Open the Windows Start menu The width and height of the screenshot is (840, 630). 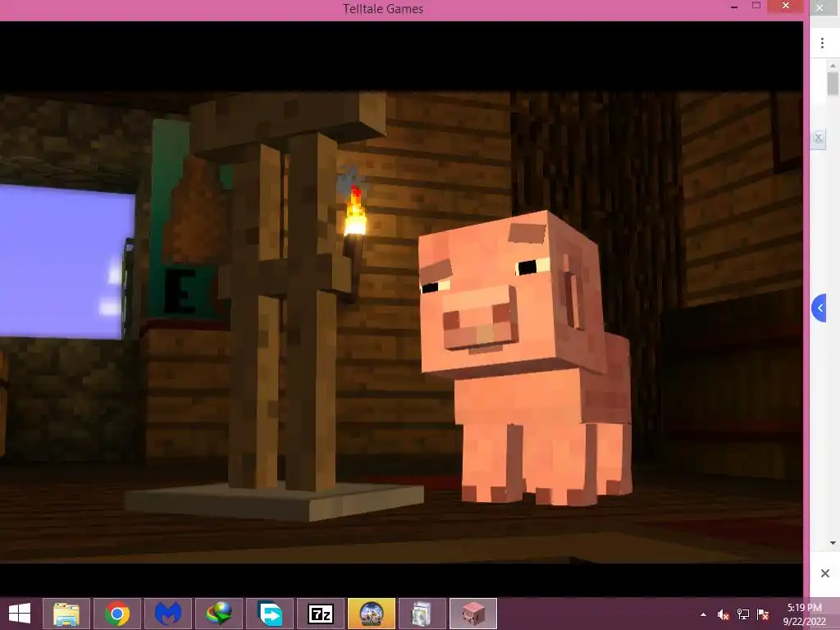point(20,614)
